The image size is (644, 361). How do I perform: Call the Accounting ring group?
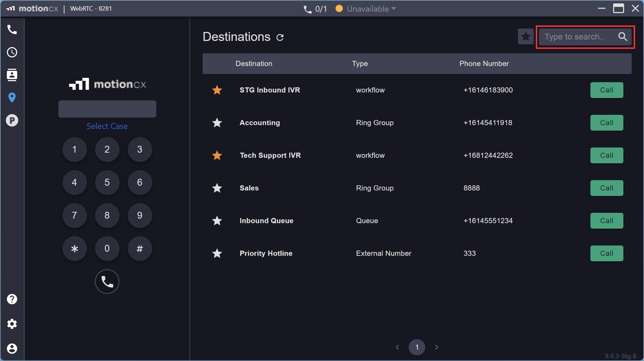[607, 123]
